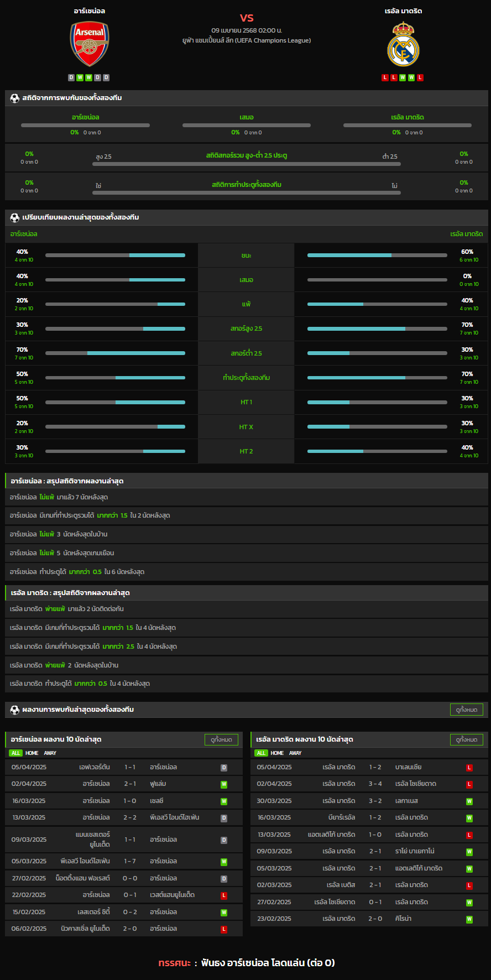Click the D badge on Arsenal 2-2 PSV row

click(224, 818)
